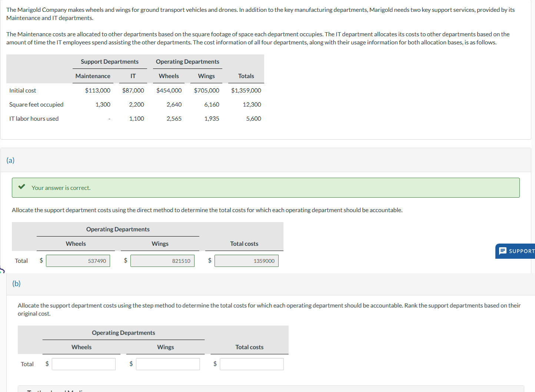Select the Wings answer field showing 821510
535x392 pixels.
click(x=162, y=261)
